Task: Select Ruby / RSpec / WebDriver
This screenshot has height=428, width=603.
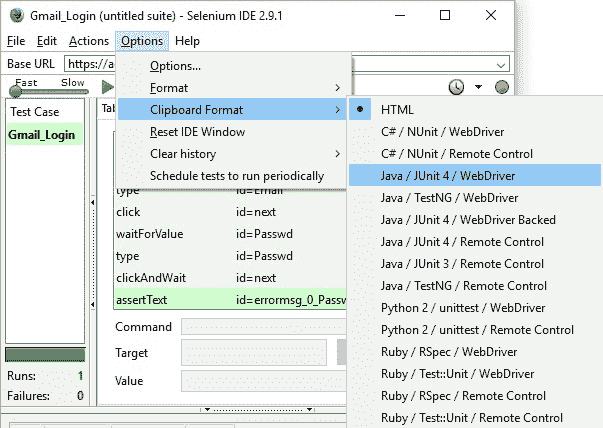Action: click(475, 351)
